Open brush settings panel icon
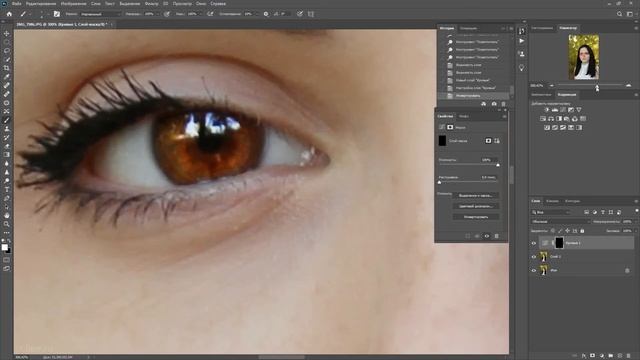The height and width of the screenshot is (360, 640). click(x=57, y=14)
